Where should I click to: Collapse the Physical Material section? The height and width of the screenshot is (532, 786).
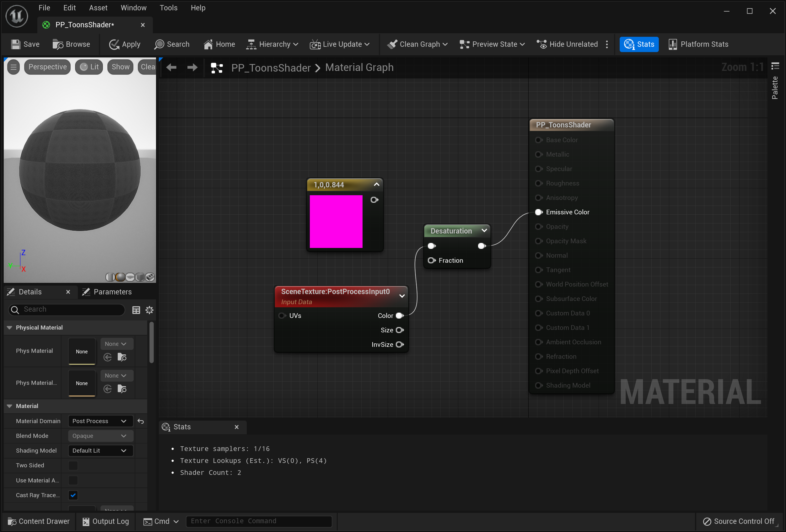coord(9,327)
